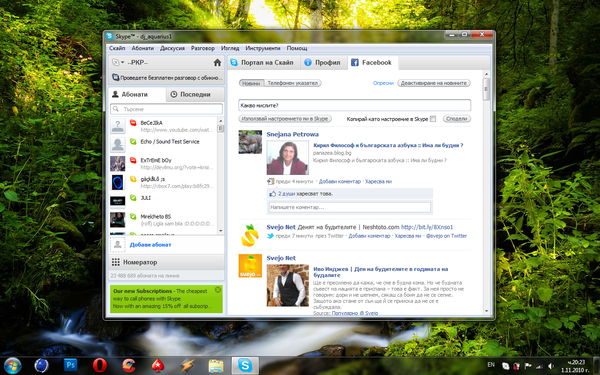The height and width of the screenshot is (375, 600).
Task: Open Snejana Petrowa's profile link
Action: (292, 134)
